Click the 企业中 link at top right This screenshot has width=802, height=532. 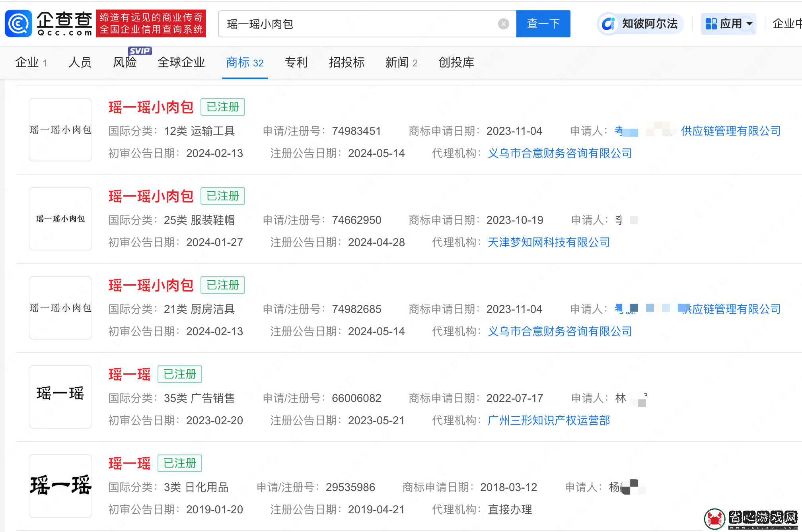point(786,24)
